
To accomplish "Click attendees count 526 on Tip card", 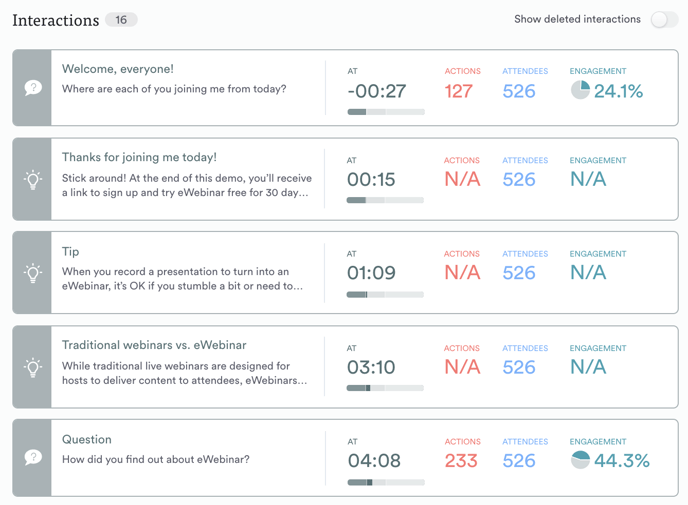I will (x=519, y=272).
